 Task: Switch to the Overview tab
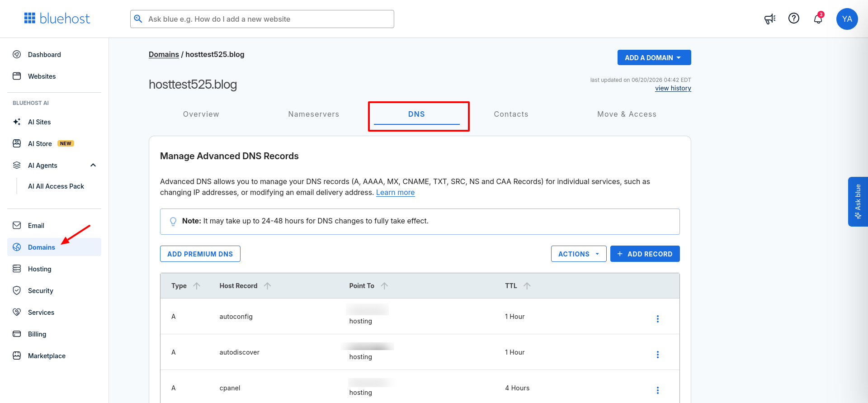(201, 114)
